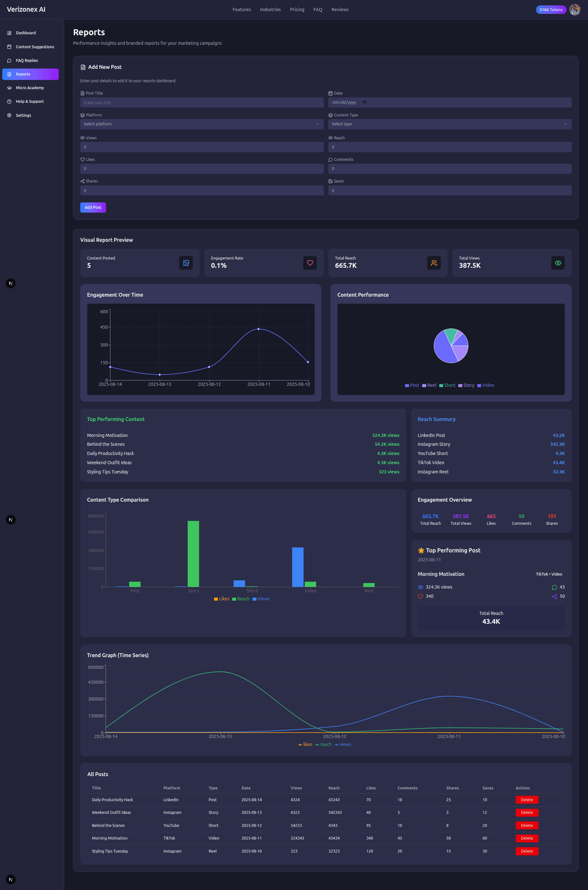Expand the Select type dropdown

[449, 124]
